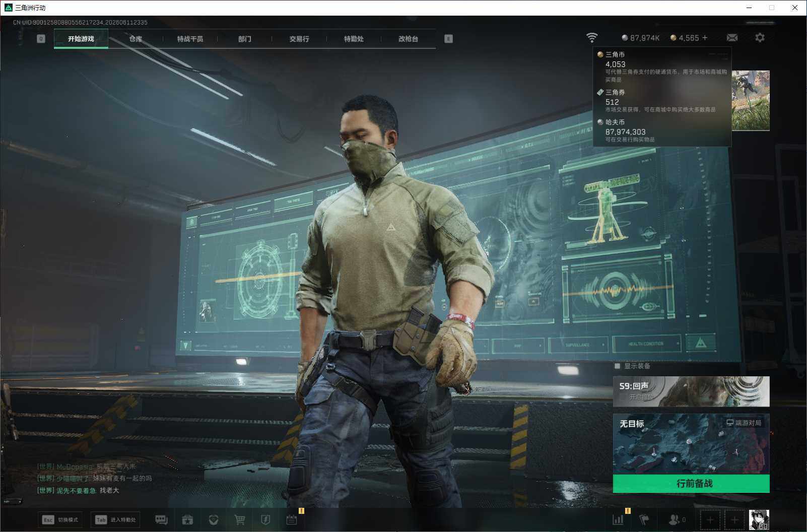Open the bar chart statistics icon
Image resolution: width=807 pixels, height=532 pixels.
(618, 520)
